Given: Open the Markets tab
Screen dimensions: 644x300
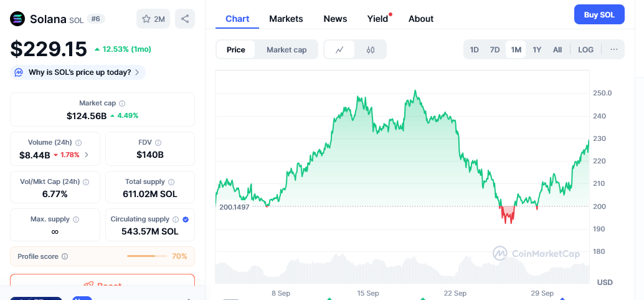Looking at the screenshot, I should (x=286, y=19).
